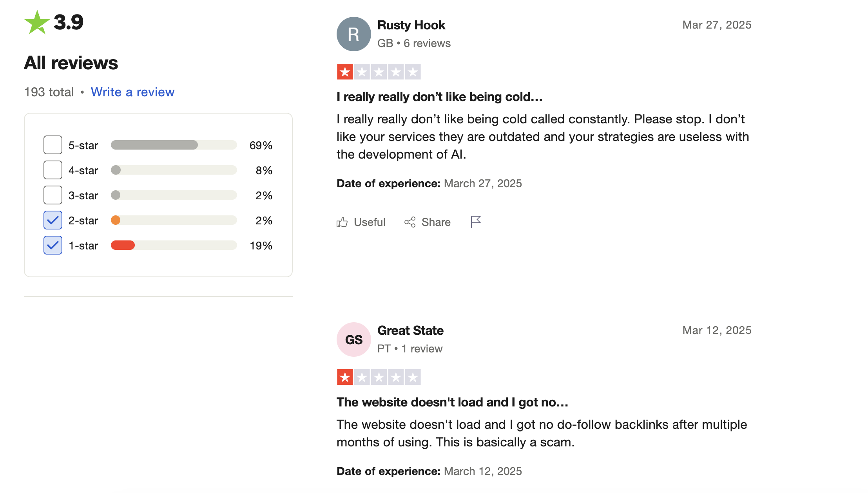Click the thumbs-up Useful icon
868x493 pixels.
click(x=342, y=222)
